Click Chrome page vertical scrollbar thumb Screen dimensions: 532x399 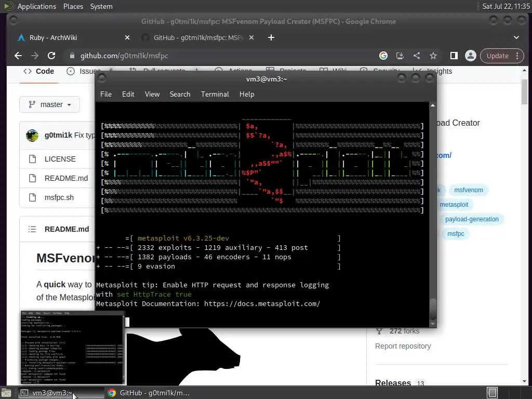(525, 91)
